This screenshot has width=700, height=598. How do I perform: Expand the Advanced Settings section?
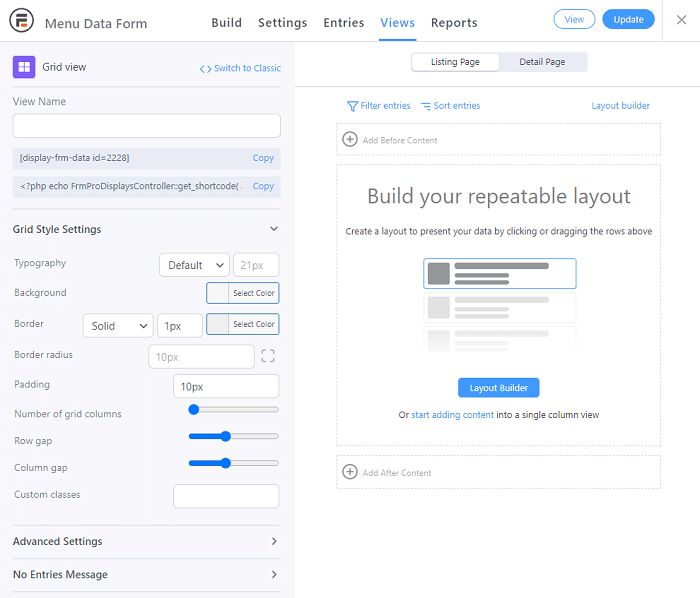point(146,541)
